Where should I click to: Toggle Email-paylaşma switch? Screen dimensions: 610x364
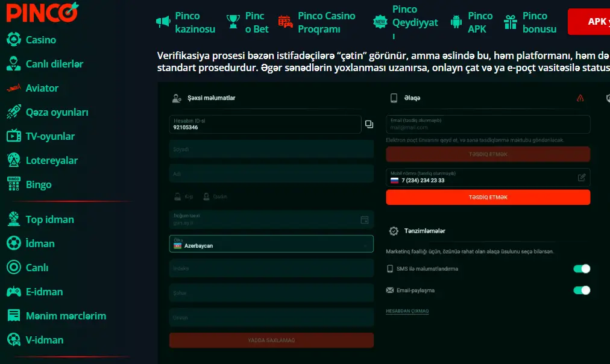pos(582,290)
